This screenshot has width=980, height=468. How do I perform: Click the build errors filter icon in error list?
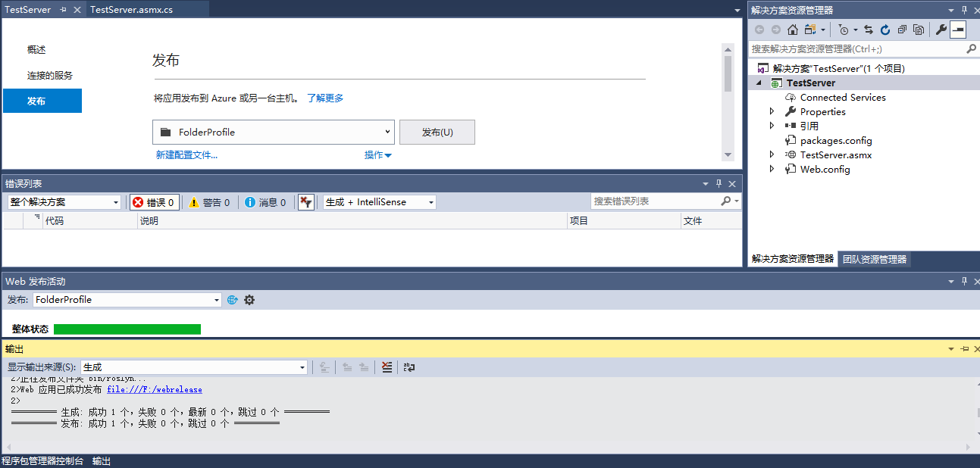click(306, 202)
